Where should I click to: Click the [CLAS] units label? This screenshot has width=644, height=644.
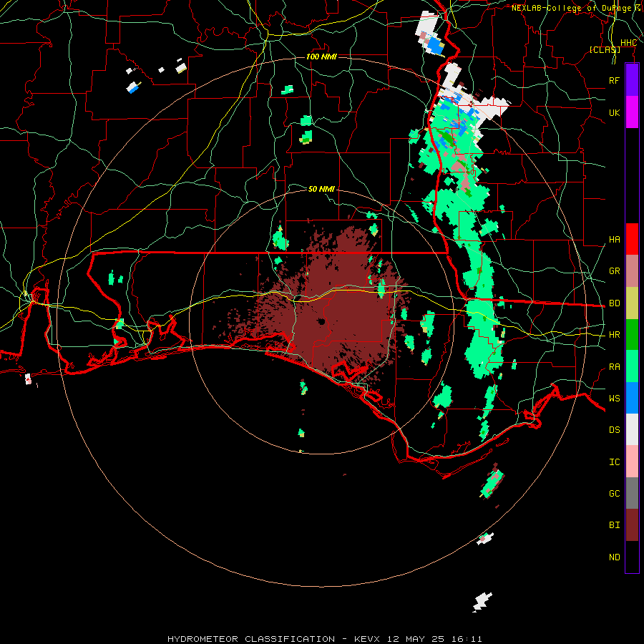[605, 49]
